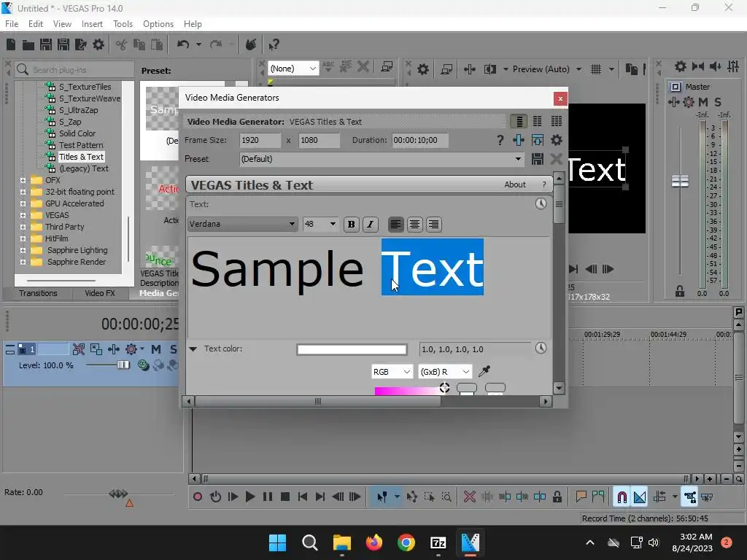Toggle Bold formatting in Titles & Text
Viewport: 747px width, 560px height.
pyautogui.click(x=351, y=225)
